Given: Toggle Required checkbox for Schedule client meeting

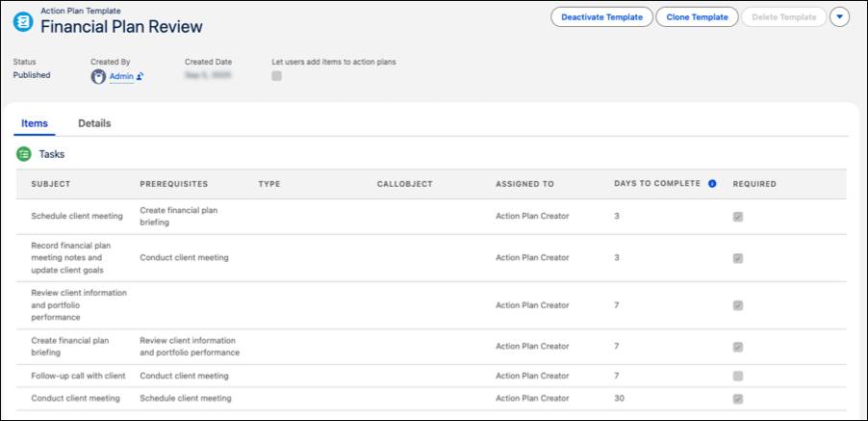Looking at the screenshot, I should [738, 217].
